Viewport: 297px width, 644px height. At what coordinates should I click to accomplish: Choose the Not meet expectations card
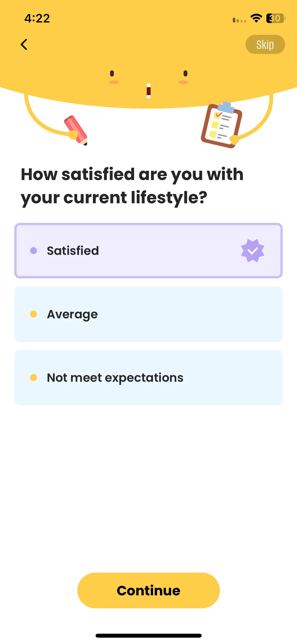(148, 378)
